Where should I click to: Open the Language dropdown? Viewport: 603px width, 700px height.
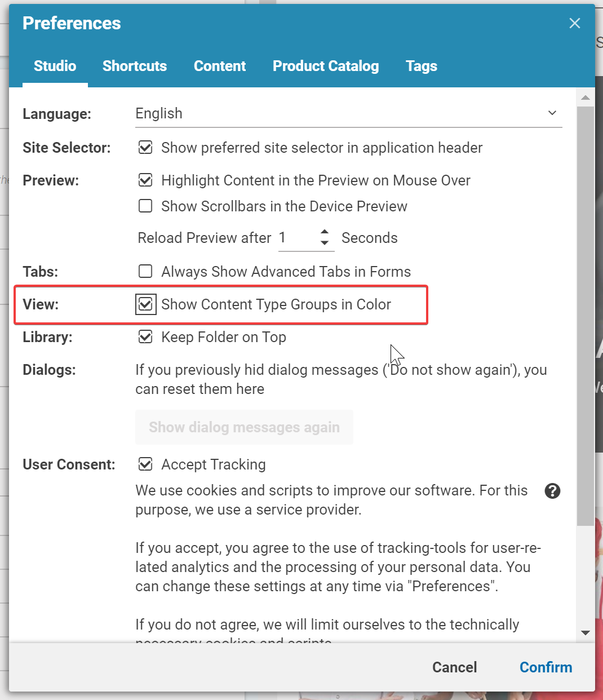pyautogui.click(x=349, y=113)
